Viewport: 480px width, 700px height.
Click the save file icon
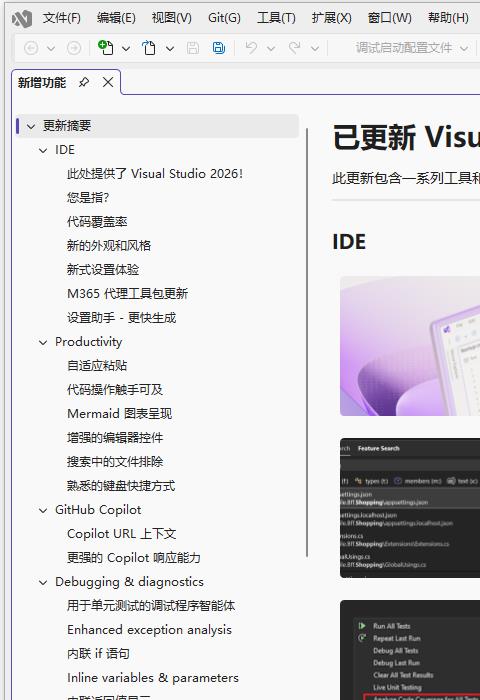click(x=192, y=48)
